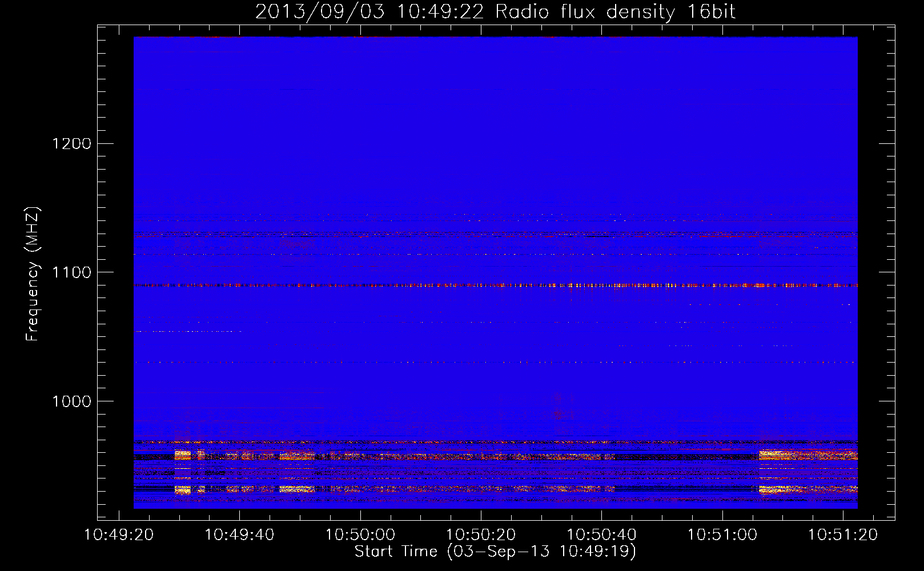Click the 1000 frequency tick label

(71, 401)
